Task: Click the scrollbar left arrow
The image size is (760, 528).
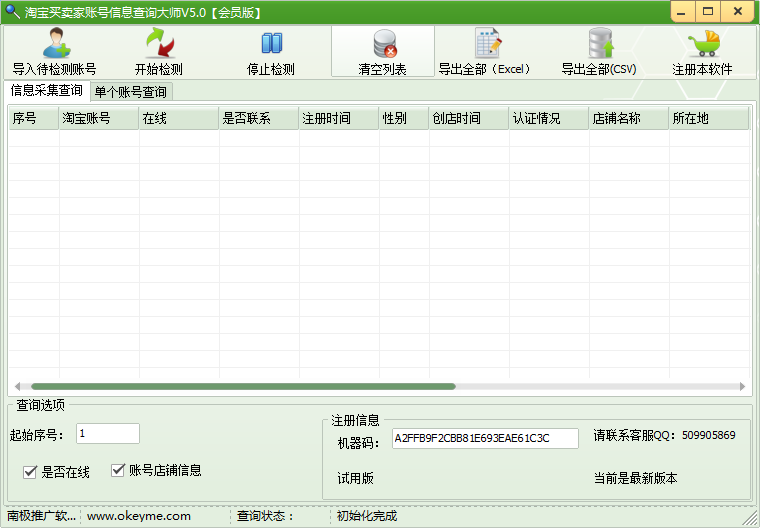Action: (x=17, y=386)
